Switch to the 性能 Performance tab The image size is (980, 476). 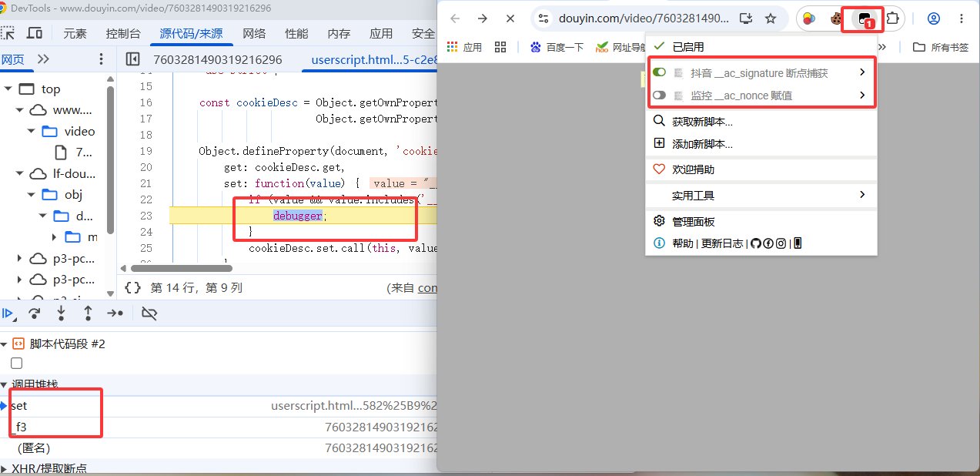[x=296, y=33]
